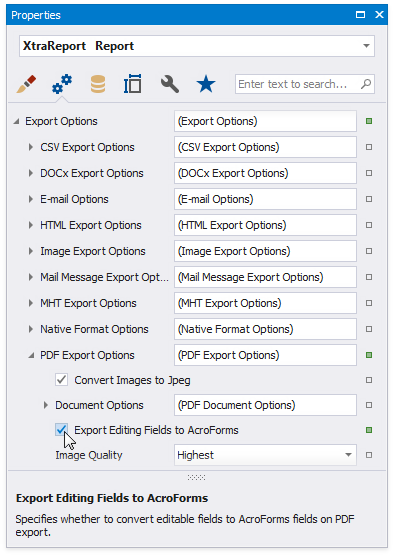Click the (CSV Export Options) value field
The image size is (394, 556).
click(x=265, y=147)
